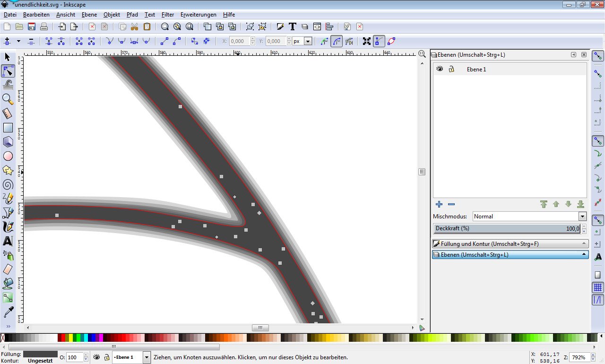
Task: Switch to Füllung und Kontur panel
Action: click(510, 244)
